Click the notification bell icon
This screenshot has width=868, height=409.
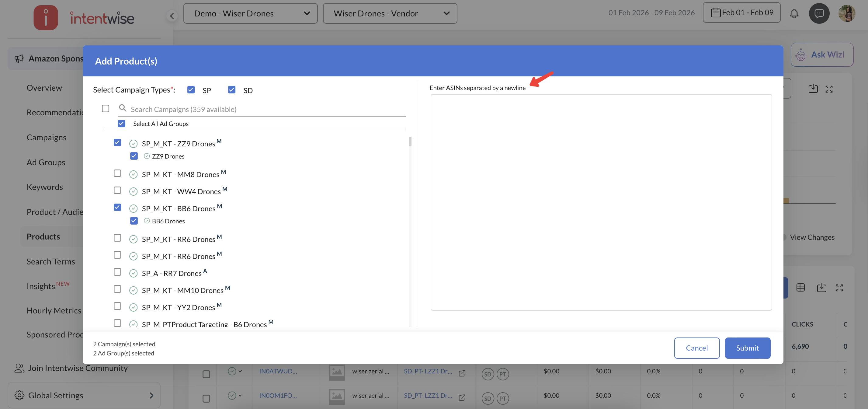pyautogui.click(x=794, y=13)
